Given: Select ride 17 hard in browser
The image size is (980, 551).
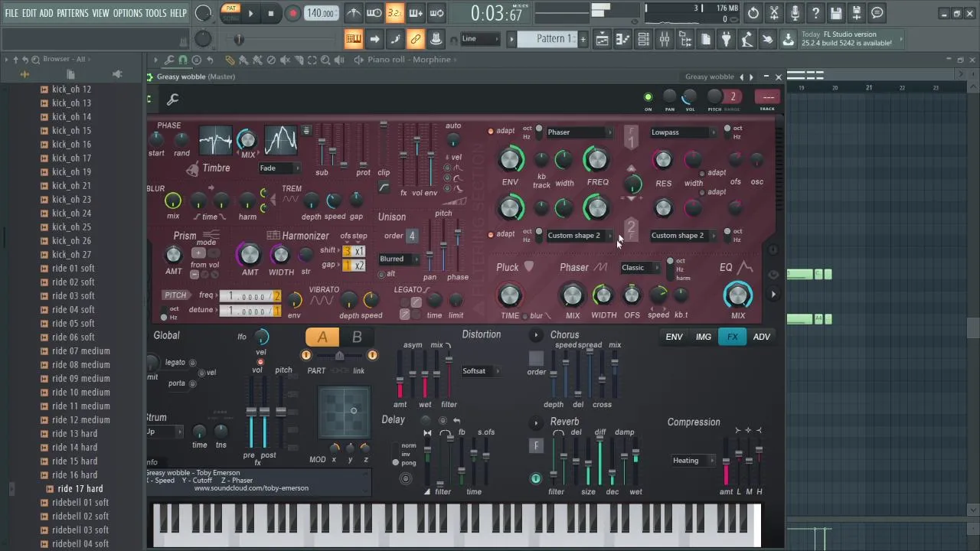Looking at the screenshot, I should pos(80,488).
